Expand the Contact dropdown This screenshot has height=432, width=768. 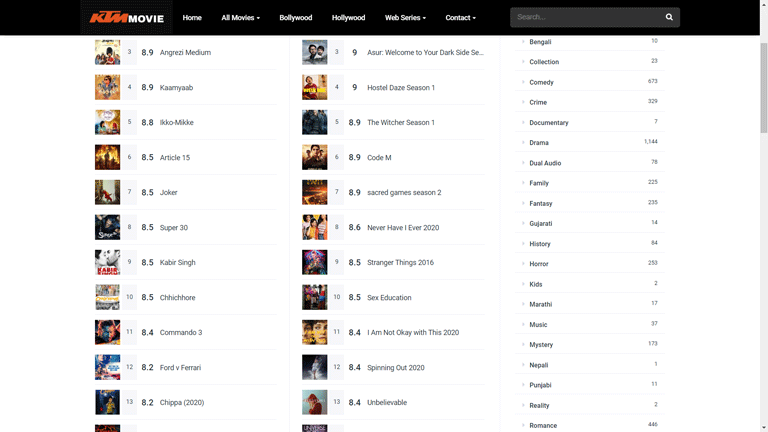(x=460, y=18)
